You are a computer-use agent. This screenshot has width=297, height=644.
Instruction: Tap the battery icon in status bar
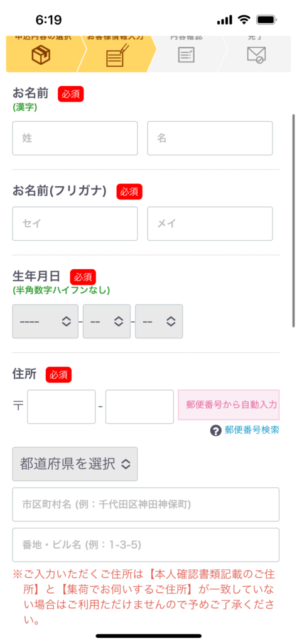click(267, 19)
